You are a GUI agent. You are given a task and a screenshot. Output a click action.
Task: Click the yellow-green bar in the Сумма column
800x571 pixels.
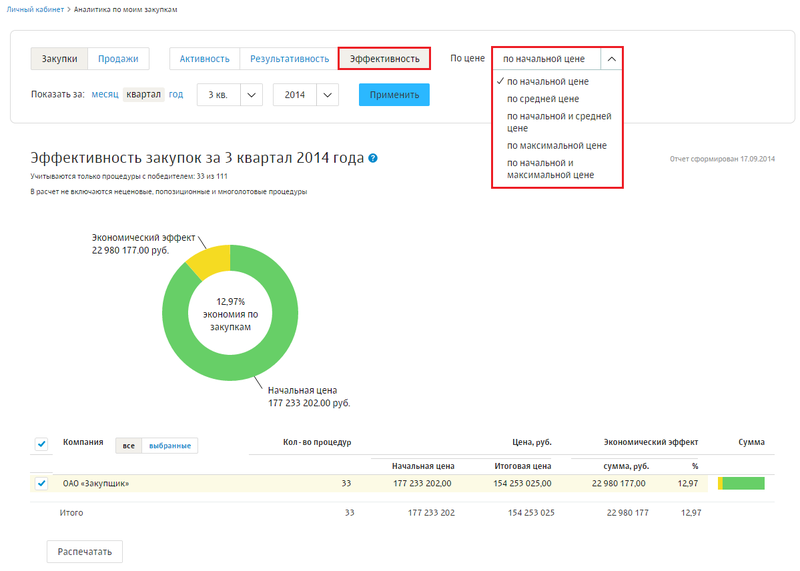(x=741, y=484)
